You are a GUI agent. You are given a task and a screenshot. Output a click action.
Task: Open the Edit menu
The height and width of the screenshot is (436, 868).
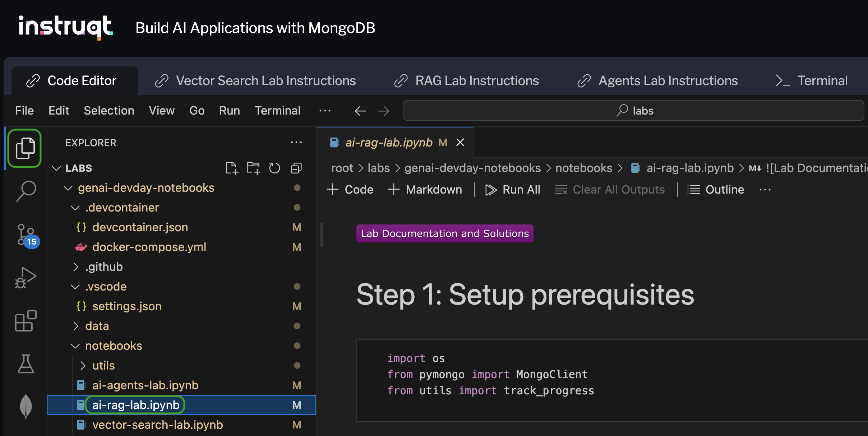(x=59, y=111)
